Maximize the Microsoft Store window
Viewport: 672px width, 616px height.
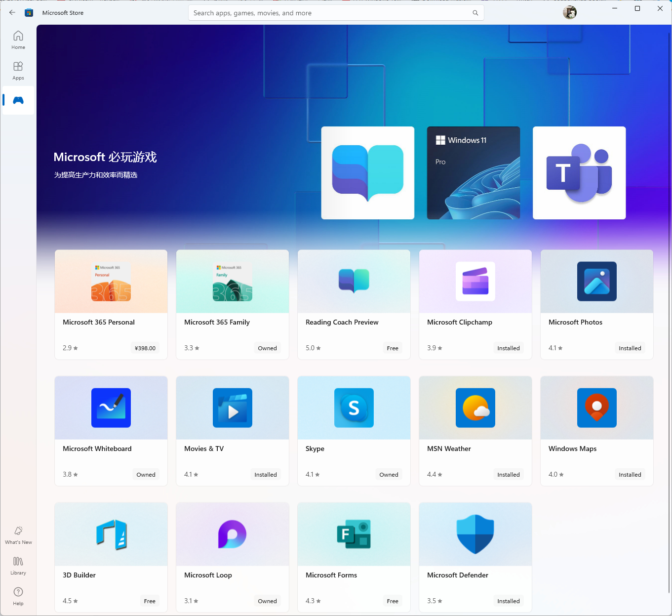click(x=637, y=8)
